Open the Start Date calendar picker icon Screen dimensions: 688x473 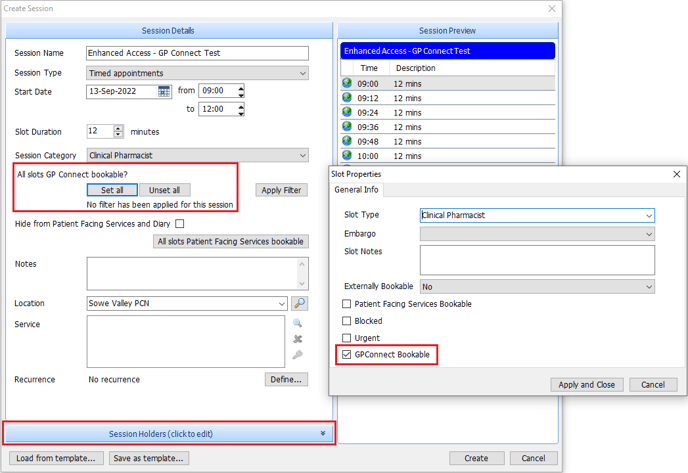(165, 92)
